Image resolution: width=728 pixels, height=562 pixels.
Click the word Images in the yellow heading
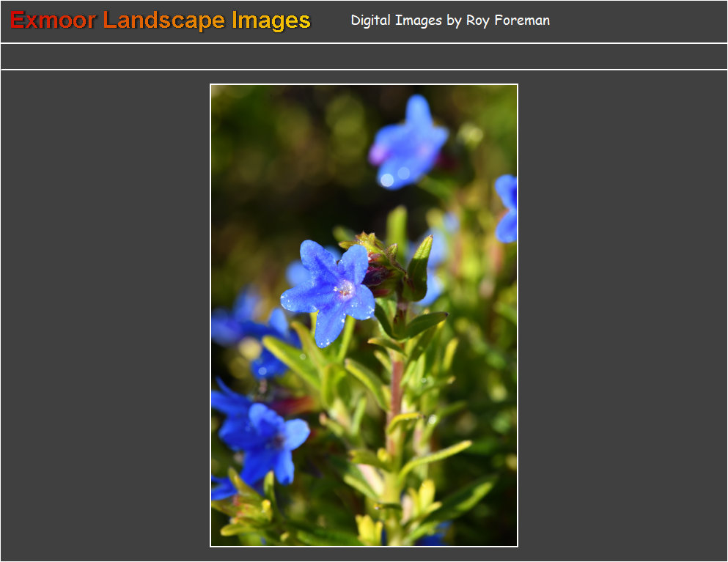coord(271,21)
